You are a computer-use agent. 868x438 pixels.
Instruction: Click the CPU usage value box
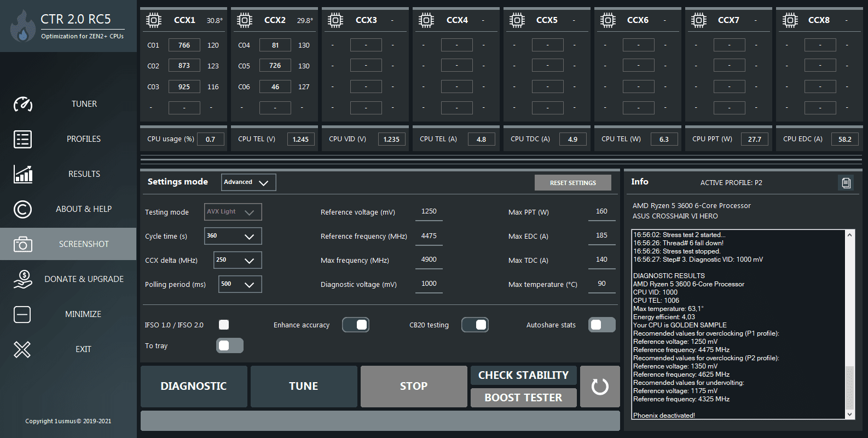click(211, 139)
